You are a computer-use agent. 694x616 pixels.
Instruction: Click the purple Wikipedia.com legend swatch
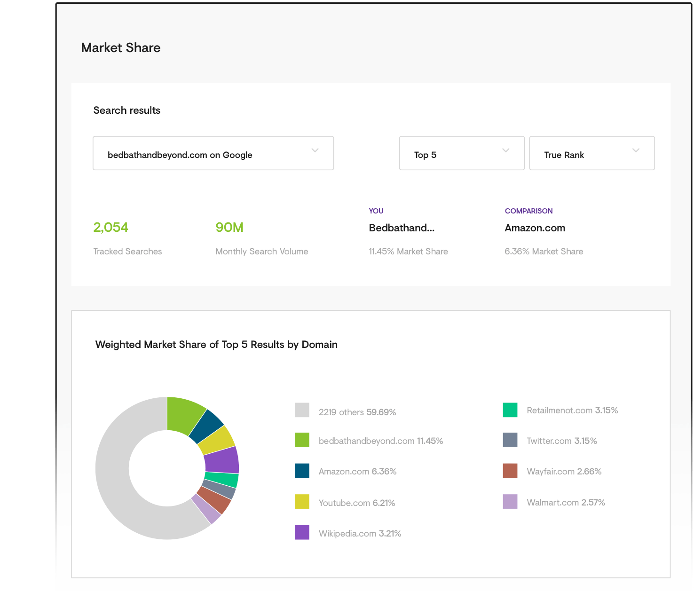tap(302, 532)
